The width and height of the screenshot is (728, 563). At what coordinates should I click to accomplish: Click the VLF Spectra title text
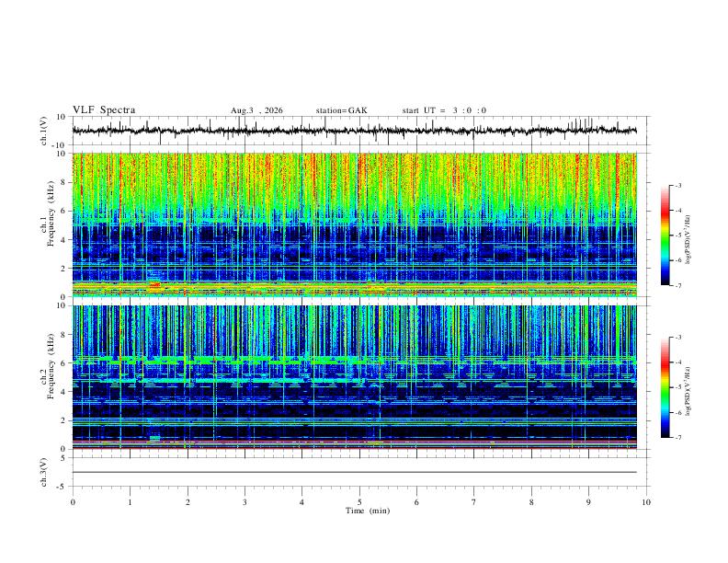pyautogui.click(x=104, y=110)
